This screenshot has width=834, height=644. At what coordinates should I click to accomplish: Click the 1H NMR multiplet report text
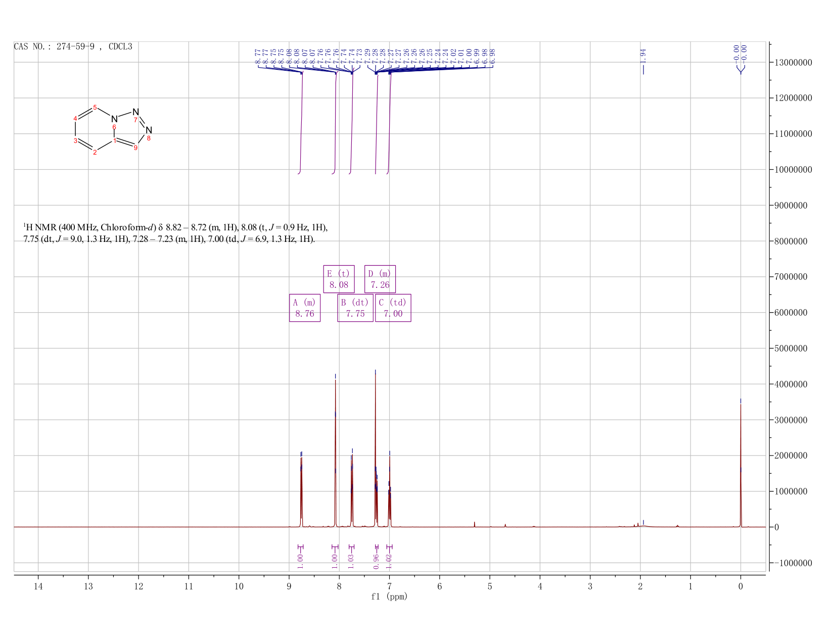[175, 233]
